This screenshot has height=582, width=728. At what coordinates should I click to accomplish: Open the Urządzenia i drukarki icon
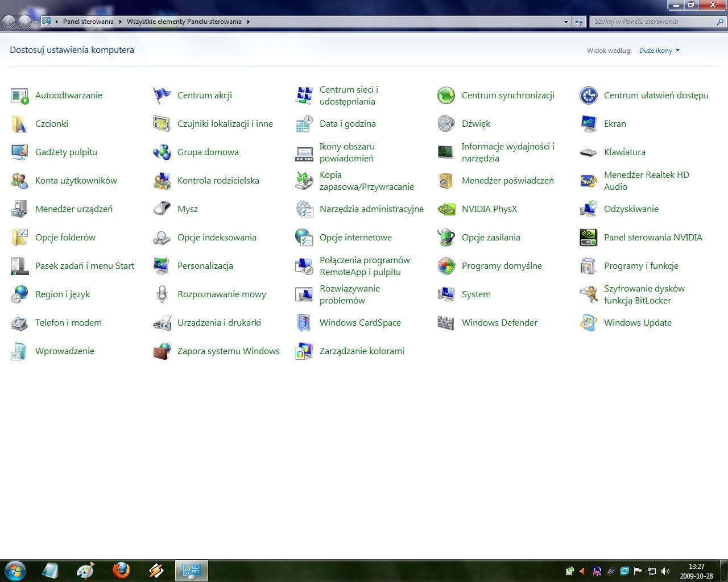(x=162, y=323)
